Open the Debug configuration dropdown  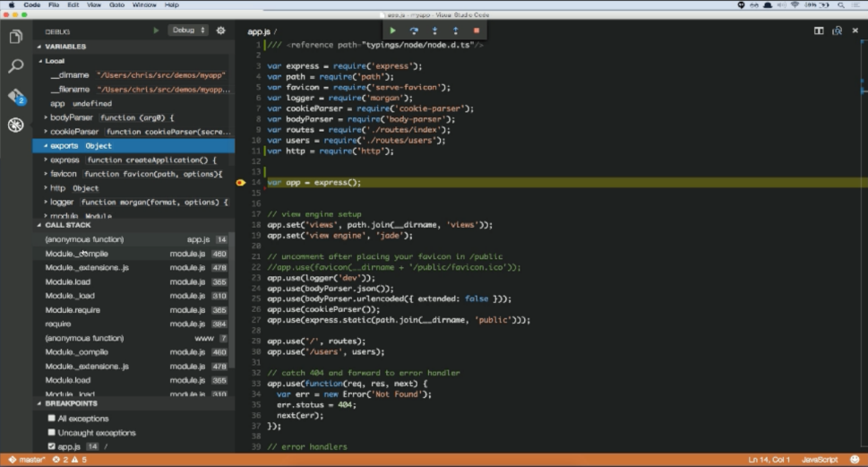pos(188,30)
